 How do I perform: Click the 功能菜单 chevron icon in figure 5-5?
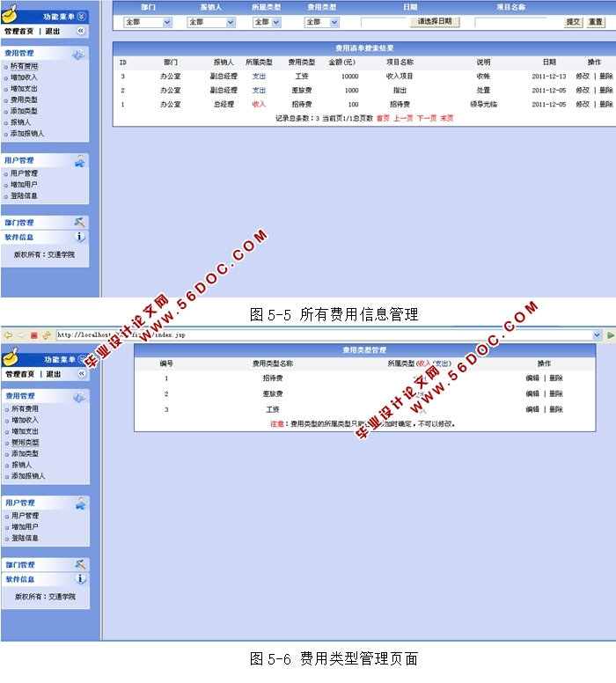[x=82, y=17]
